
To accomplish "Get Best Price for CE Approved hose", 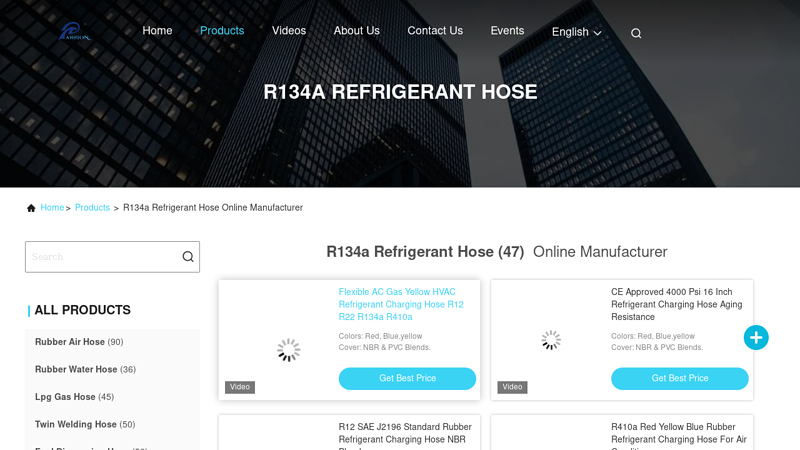I will 680,379.
